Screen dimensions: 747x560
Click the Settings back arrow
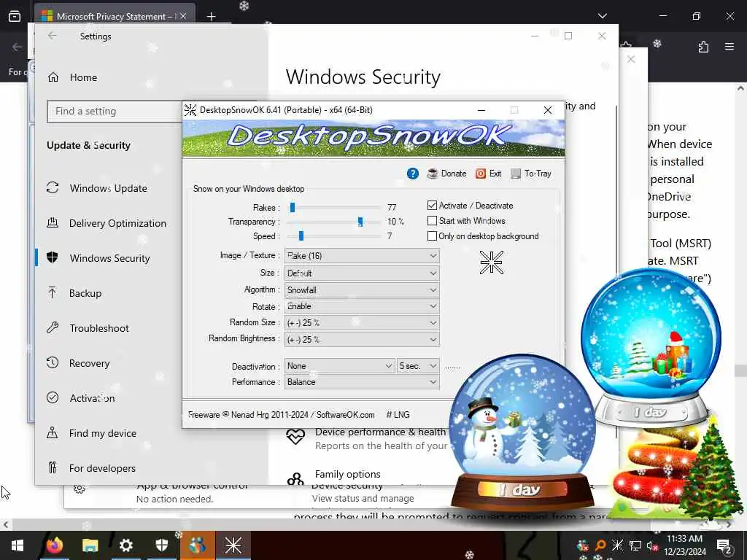click(53, 36)
